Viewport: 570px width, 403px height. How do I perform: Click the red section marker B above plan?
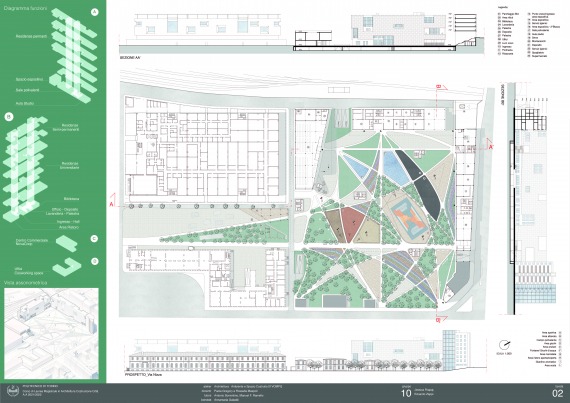439,87
